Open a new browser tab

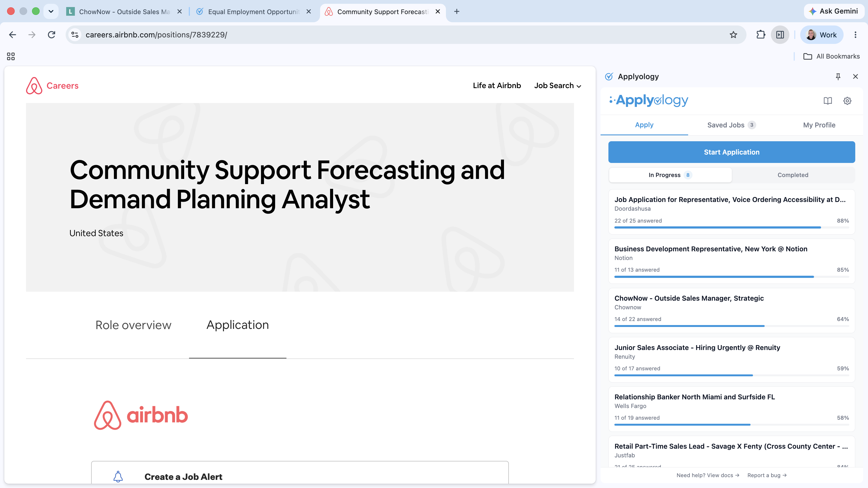[457, 11]
